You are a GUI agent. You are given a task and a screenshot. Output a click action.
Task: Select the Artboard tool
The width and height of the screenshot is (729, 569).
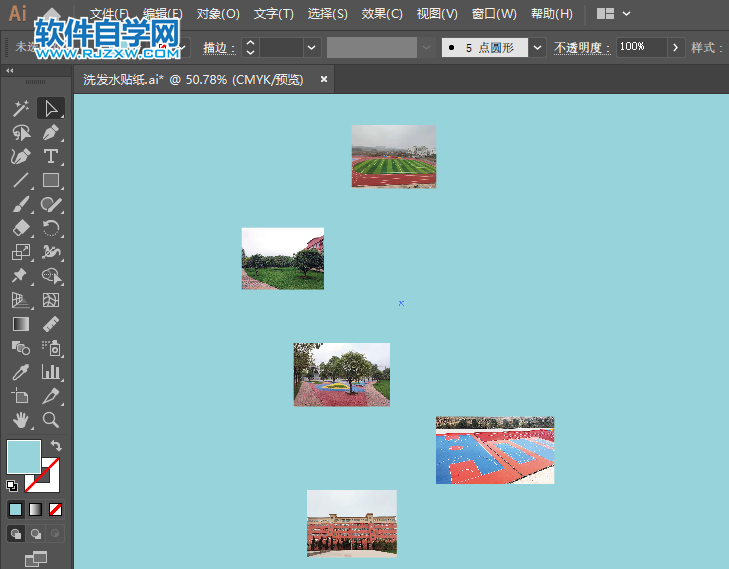pyautogui.click(x=21, y=396)
